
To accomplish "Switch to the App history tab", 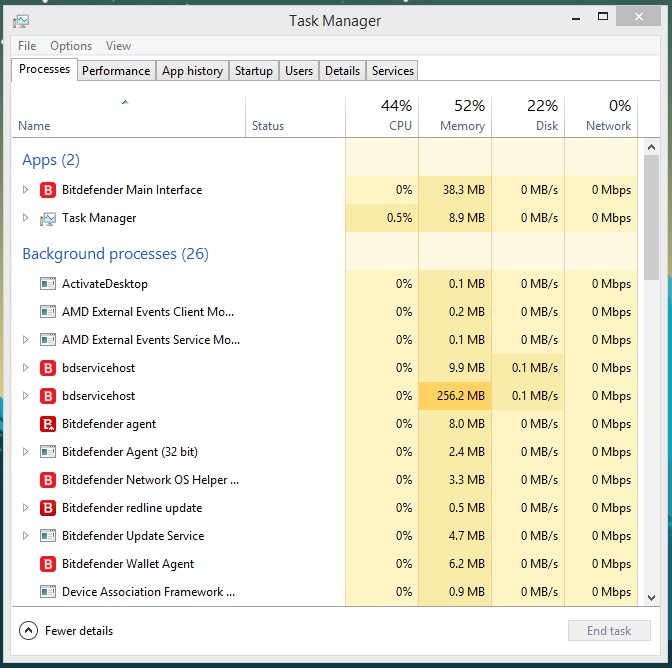I will coord(192,71).
